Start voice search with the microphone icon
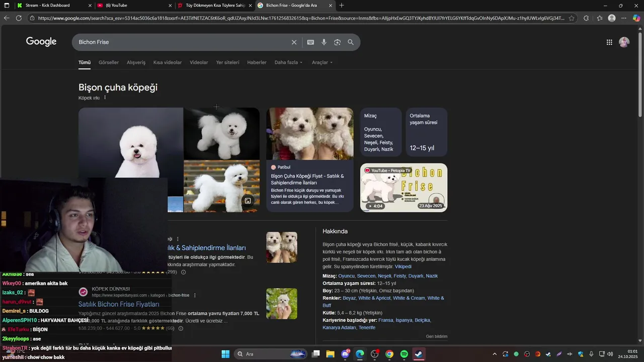644x362 pixels. pyautogui.click(x=324, y=42)
